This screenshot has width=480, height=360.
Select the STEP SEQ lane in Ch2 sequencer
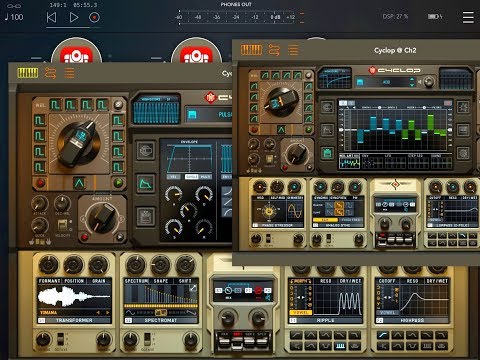click(x=418, y=162)
